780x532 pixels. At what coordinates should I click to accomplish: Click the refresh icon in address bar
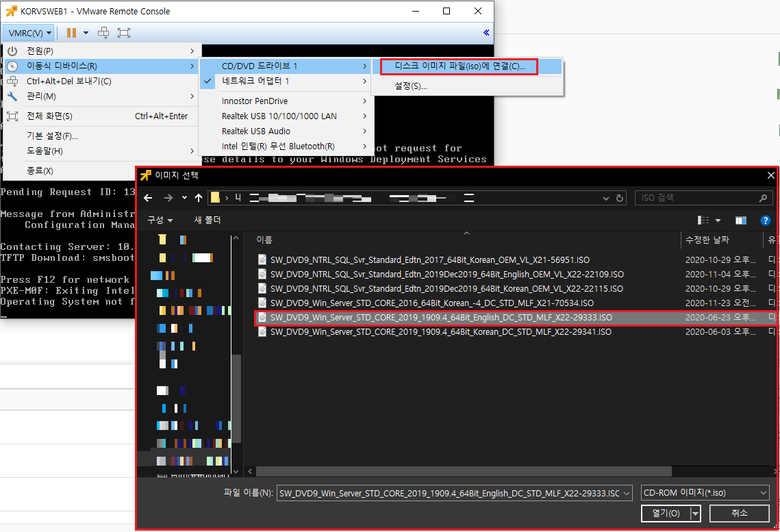(620, 198)
